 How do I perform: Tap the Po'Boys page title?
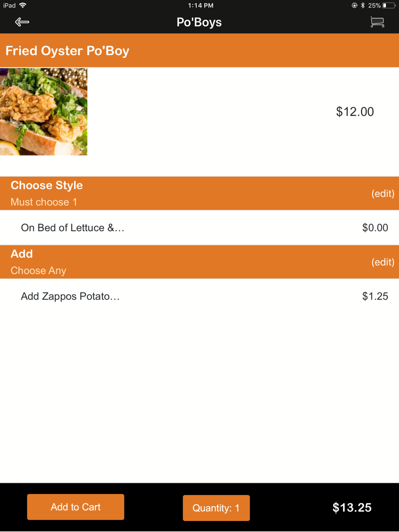point(199,22)
